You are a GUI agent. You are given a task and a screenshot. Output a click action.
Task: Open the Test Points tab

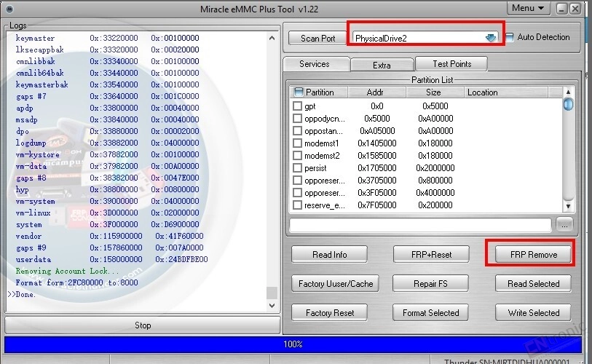coord(451,64)
